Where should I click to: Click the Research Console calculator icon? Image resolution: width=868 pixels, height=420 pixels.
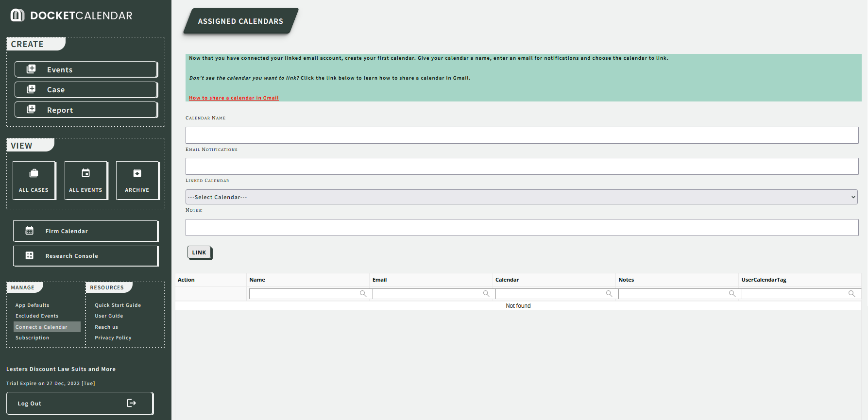30,255
